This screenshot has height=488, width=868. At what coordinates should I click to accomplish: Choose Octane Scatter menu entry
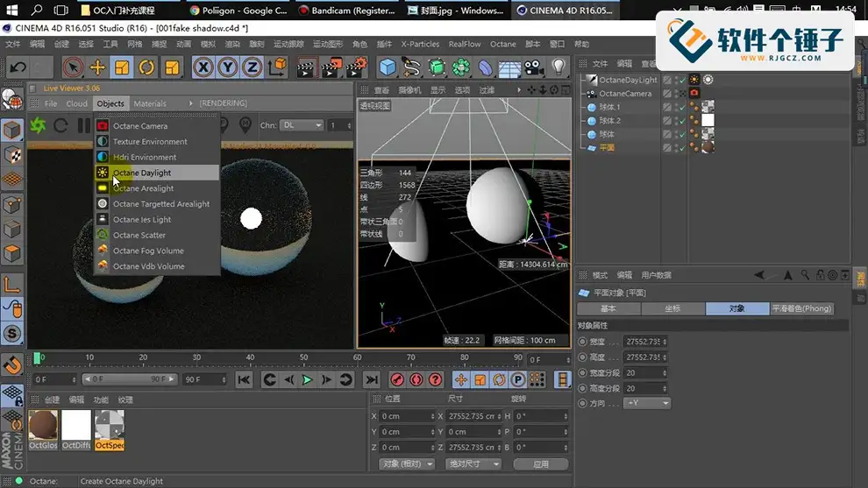(x=157, y=235)
